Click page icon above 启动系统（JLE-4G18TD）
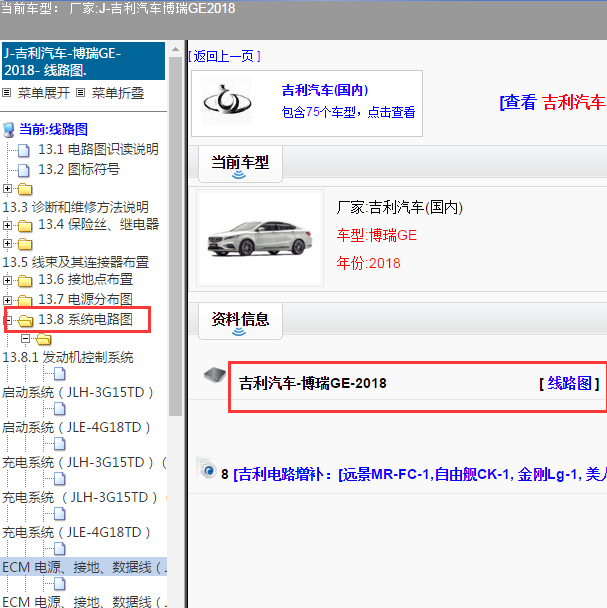The width and height of the screenshot is (607, 608). click(60, 409)
